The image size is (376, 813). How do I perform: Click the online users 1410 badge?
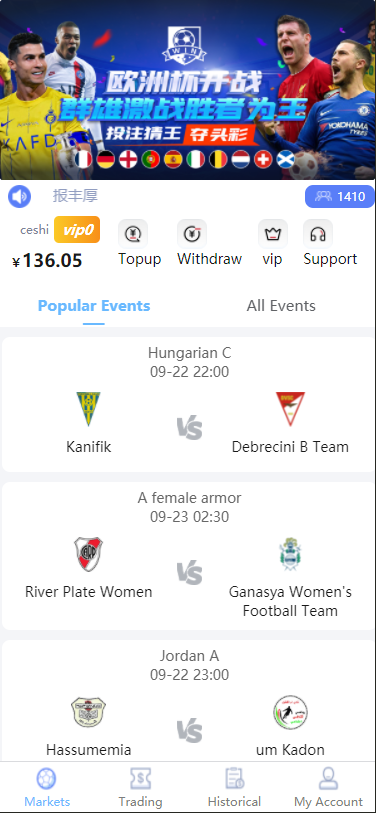pos(340,197)
